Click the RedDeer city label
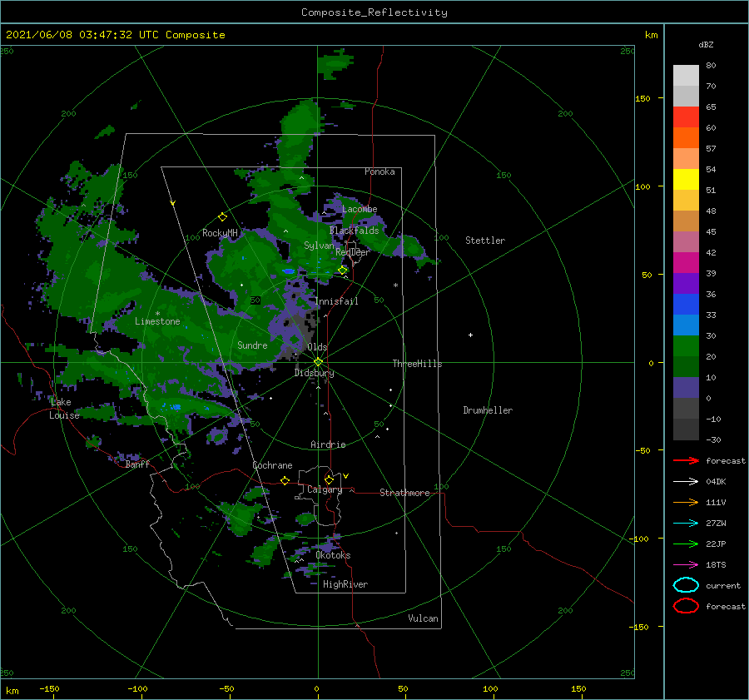Image resolution: width=749 pixels, height=700 pixels. click(x=353, y=252)
